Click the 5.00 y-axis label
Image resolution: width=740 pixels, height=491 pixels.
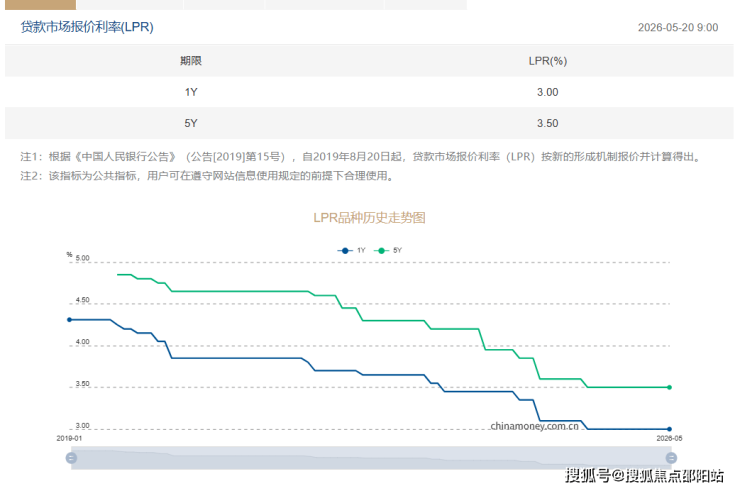[x=83, y=258]
